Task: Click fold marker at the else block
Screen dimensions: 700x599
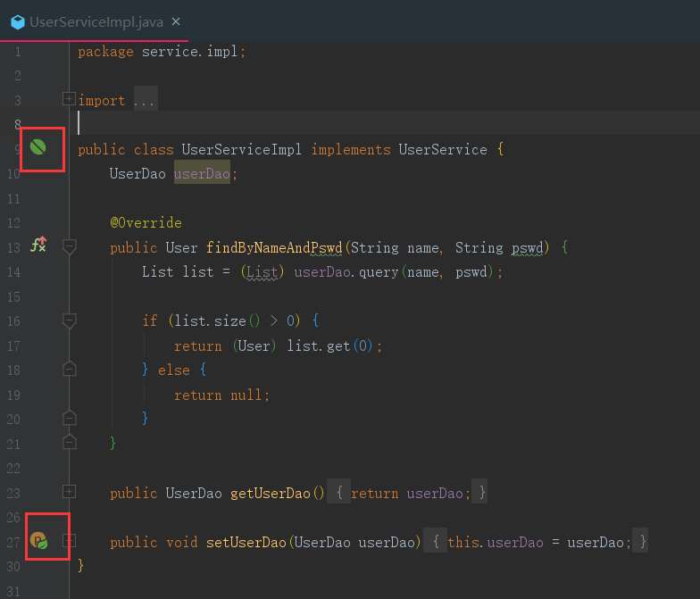Action: point(70,369)
